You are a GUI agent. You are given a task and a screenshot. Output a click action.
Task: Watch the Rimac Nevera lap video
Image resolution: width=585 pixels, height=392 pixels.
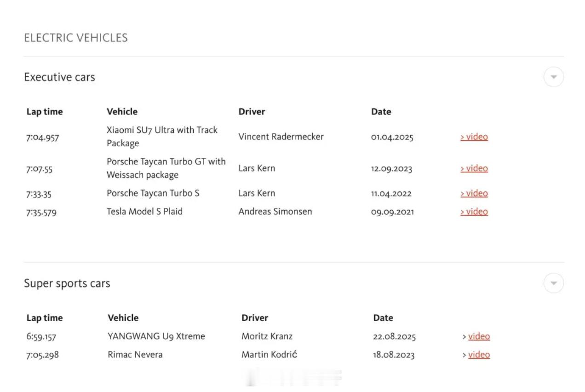click(x=478, y=355)
